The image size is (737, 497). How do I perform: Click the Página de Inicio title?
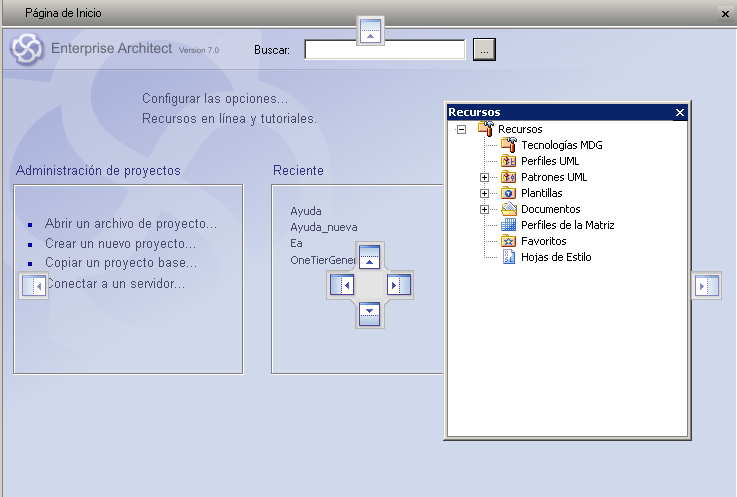point(63,13)
